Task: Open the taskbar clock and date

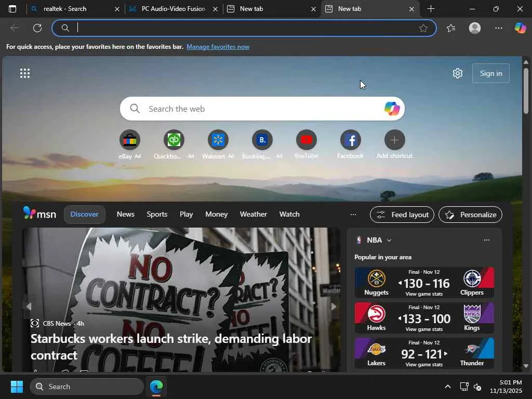Action: (506, 387)
